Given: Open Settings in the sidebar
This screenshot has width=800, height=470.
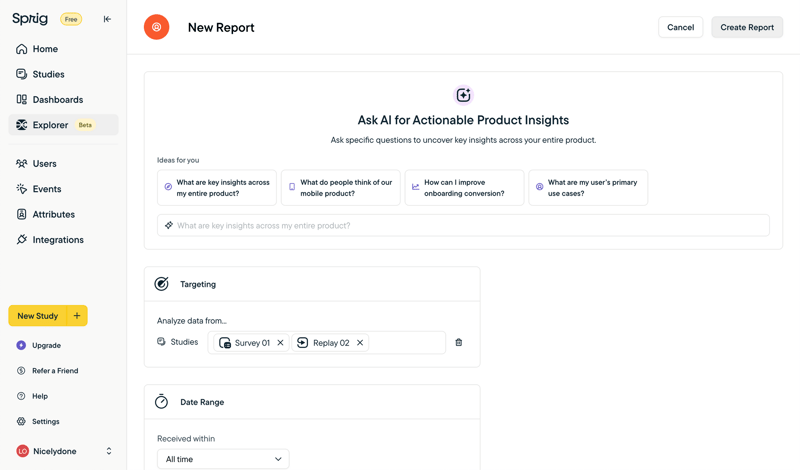Looking at the screenshot, I should [x=46, y=422].
